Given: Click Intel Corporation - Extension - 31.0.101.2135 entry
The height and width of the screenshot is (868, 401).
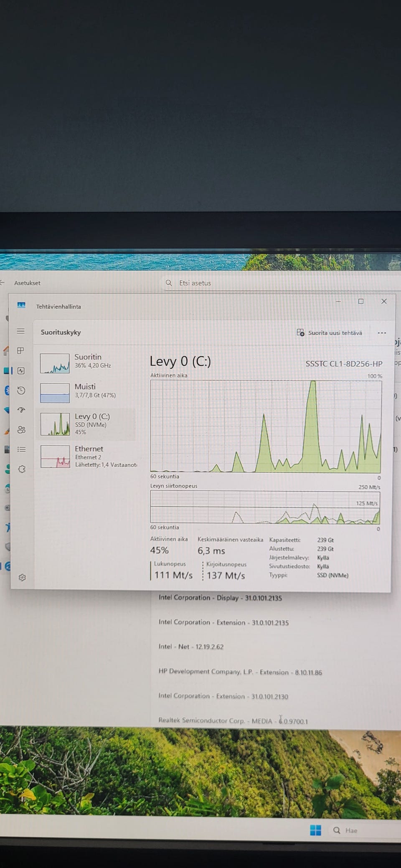Looking at the screenshot, I should coord(223,622).
